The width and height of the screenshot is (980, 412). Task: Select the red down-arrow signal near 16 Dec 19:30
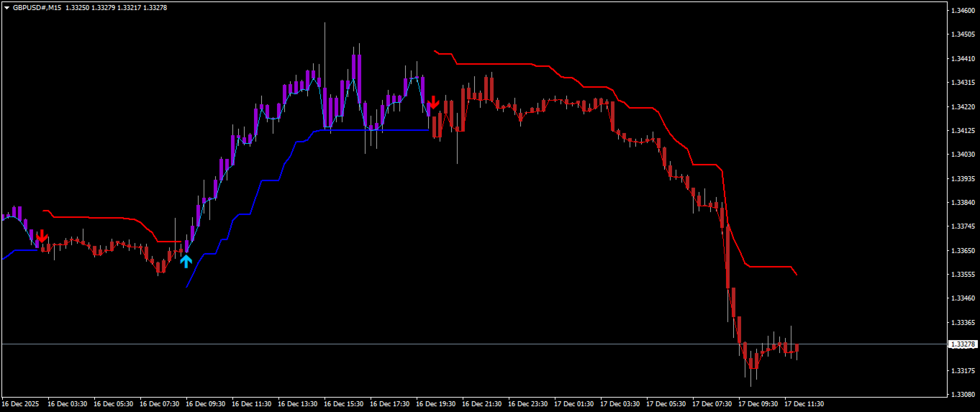tap(433, 101)
